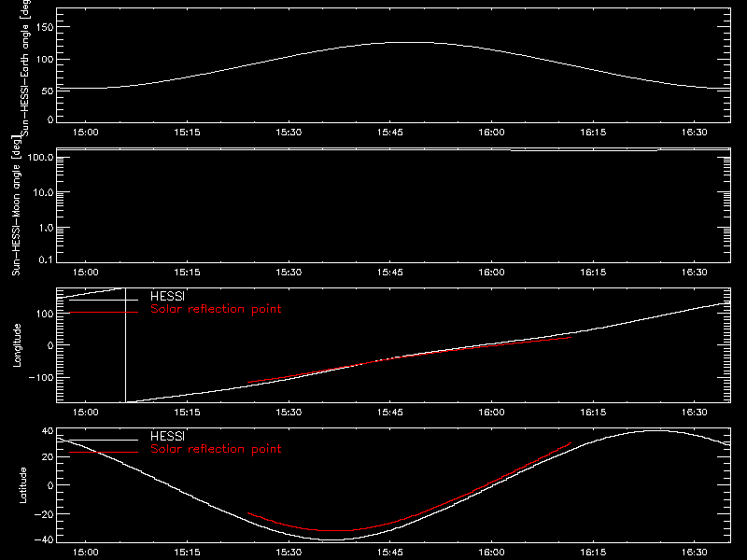Click the 150 tick on Earth angle axis
This screenshot has height=560, width=747.
click(44, 27)
